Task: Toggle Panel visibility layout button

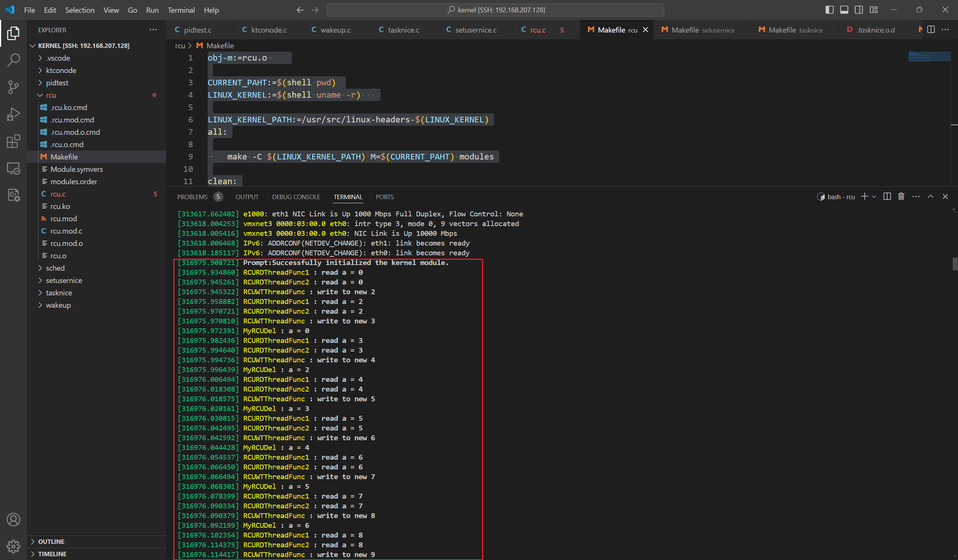Action: pos(844,10)
